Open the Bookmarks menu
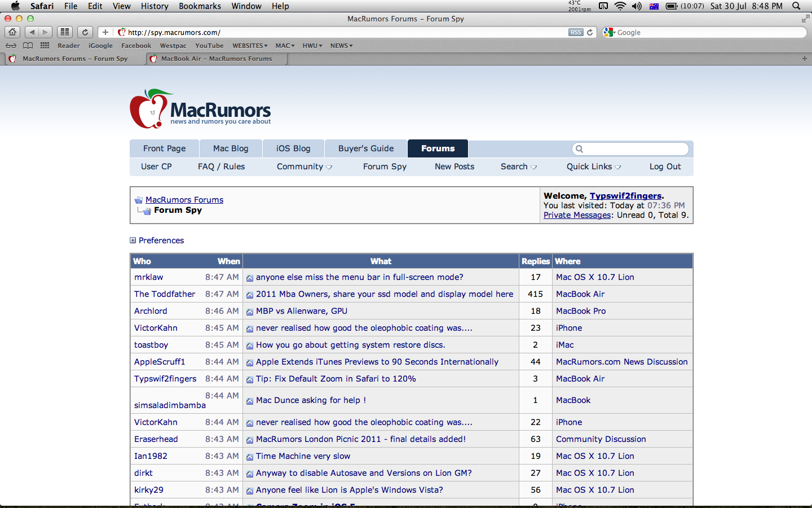The width and height of the screenshot is (812, 508). [200, 6]
